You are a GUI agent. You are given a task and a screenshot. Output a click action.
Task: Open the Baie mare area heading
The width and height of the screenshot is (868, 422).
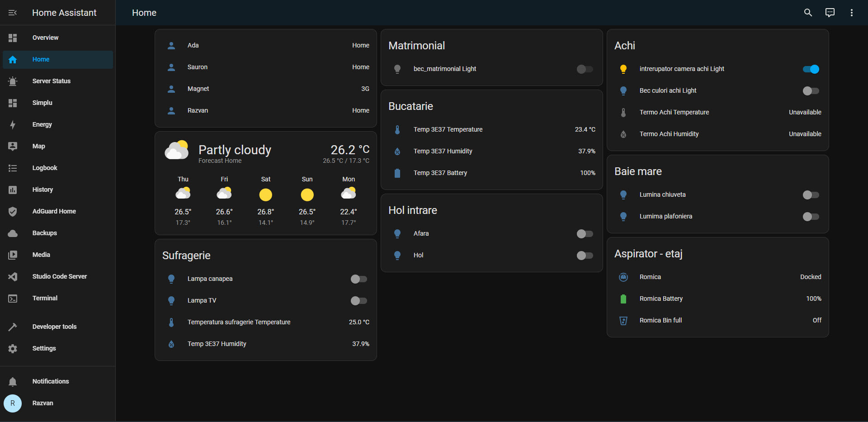(x=638, y=171)
